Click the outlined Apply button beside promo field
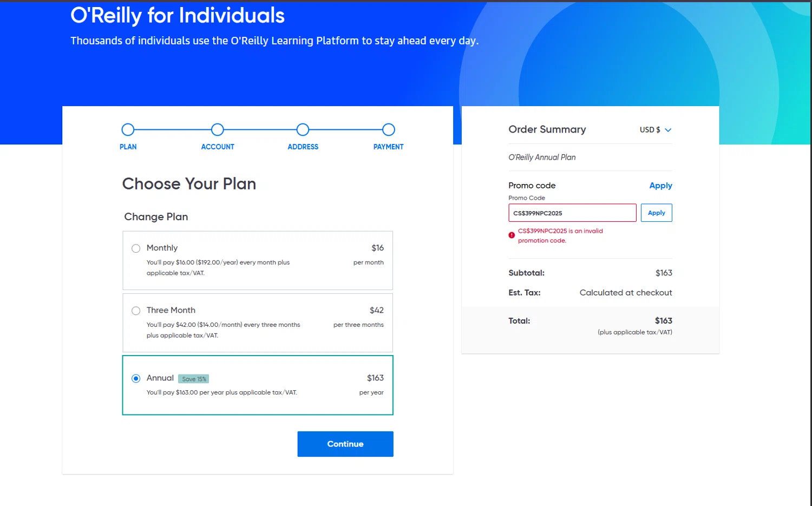 [x=657, y=213]
